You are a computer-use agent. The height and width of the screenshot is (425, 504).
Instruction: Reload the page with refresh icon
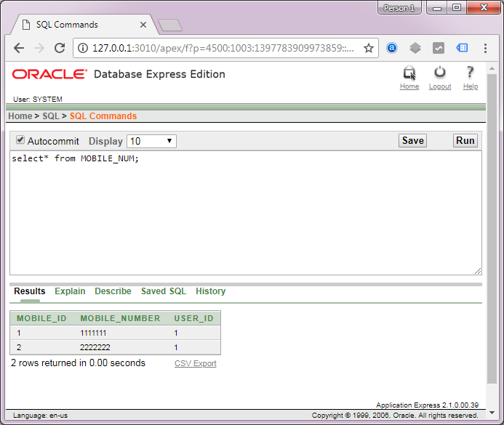(x=60, y=48)
